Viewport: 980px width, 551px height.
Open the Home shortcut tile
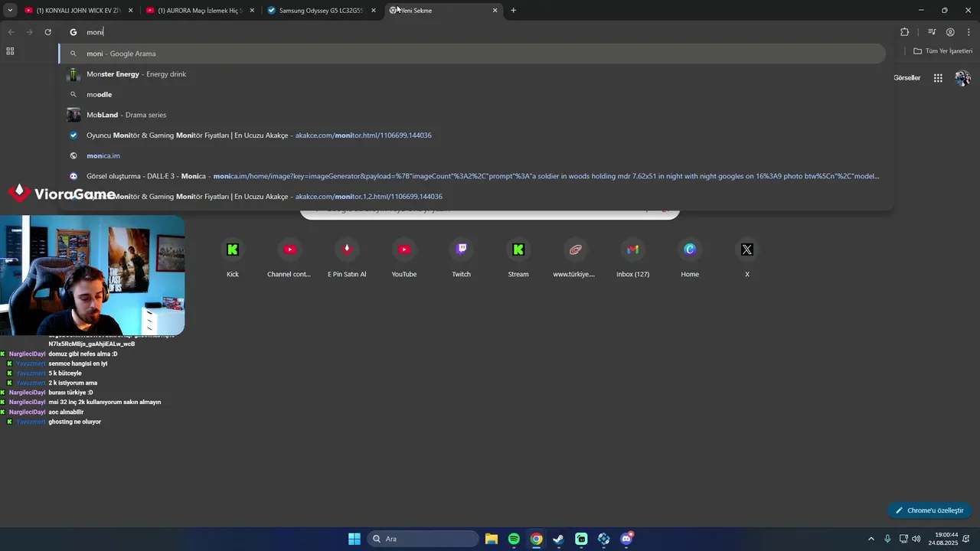(690, 259)
